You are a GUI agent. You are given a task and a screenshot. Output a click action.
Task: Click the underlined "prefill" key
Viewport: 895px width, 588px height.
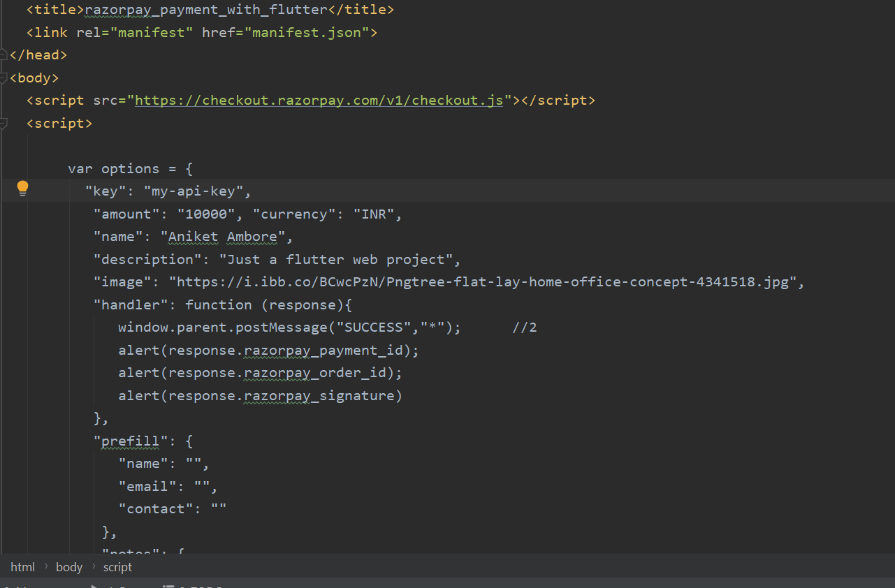click(131, 441)
